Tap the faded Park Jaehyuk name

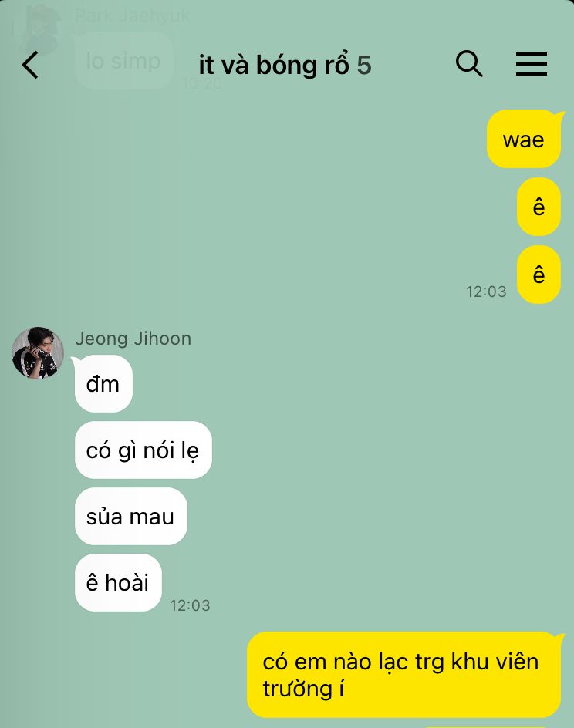click(x=133, y=15)
